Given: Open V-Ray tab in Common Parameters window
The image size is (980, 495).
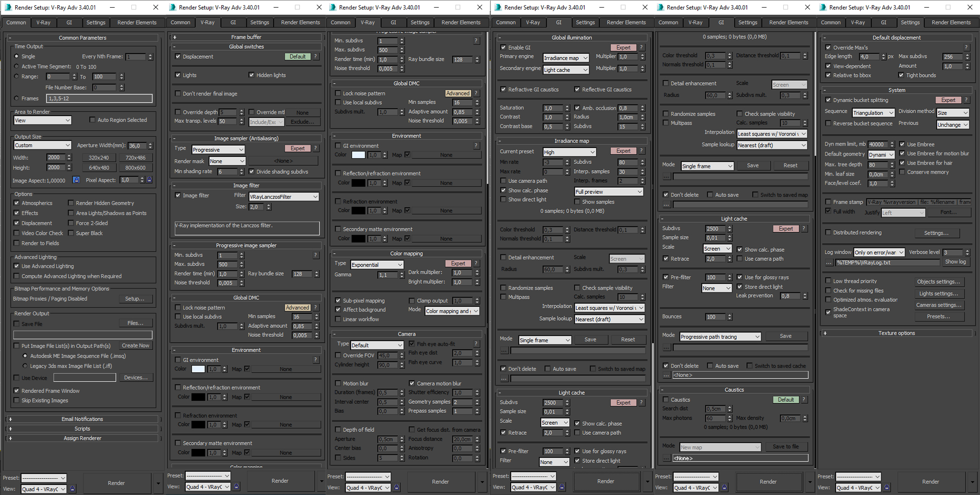Looking at the screenshot, I should point(43,22).
